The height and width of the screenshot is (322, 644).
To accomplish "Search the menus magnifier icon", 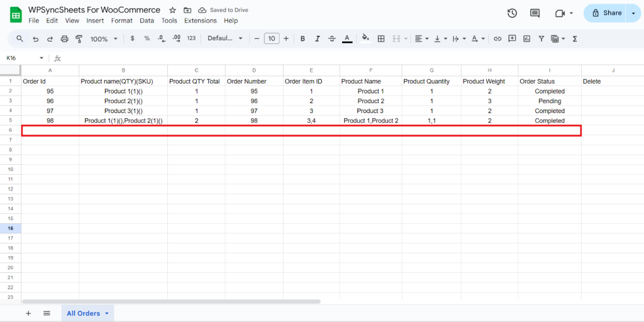I will click(x=19, y=38).
